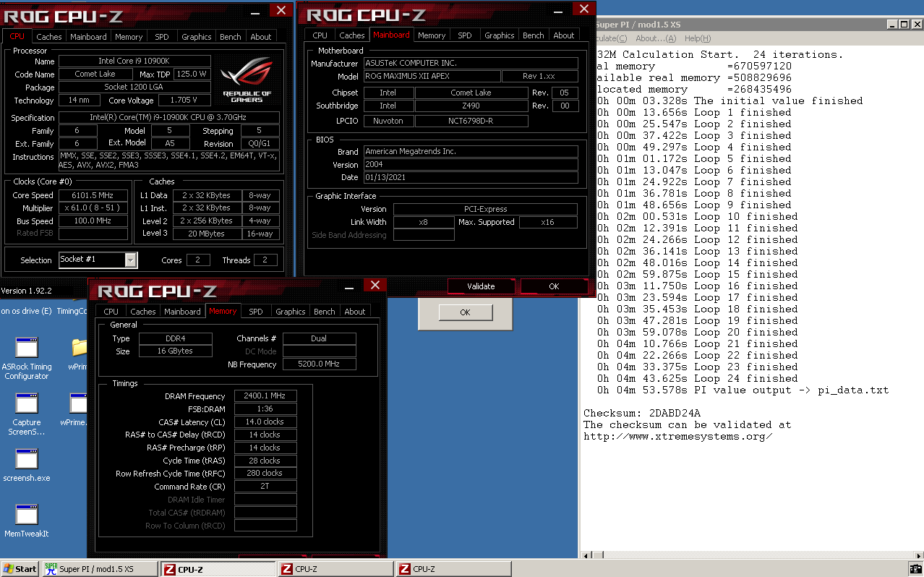Viewport: 924px width, 577px height.
Task: Close the CPU-Z CPU window
Action: coord(281,10)
